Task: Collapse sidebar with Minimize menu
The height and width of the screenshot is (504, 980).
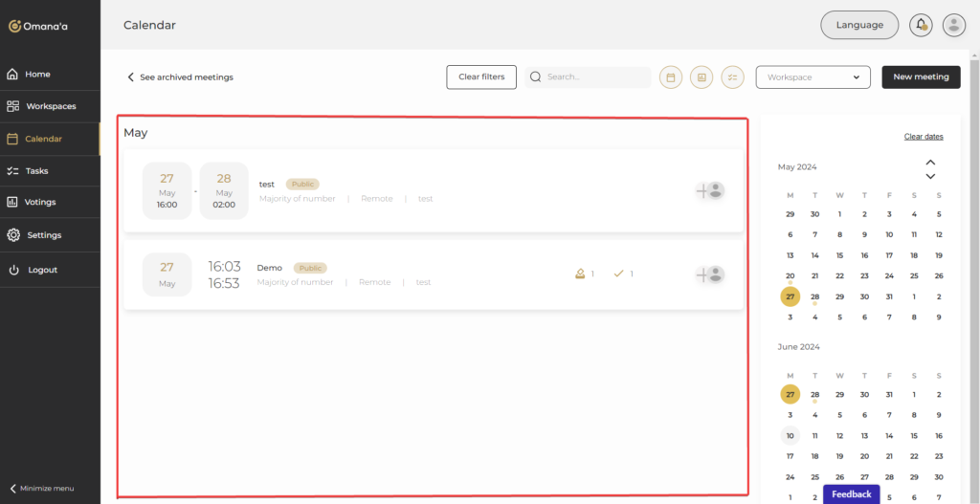Action: 41,488
